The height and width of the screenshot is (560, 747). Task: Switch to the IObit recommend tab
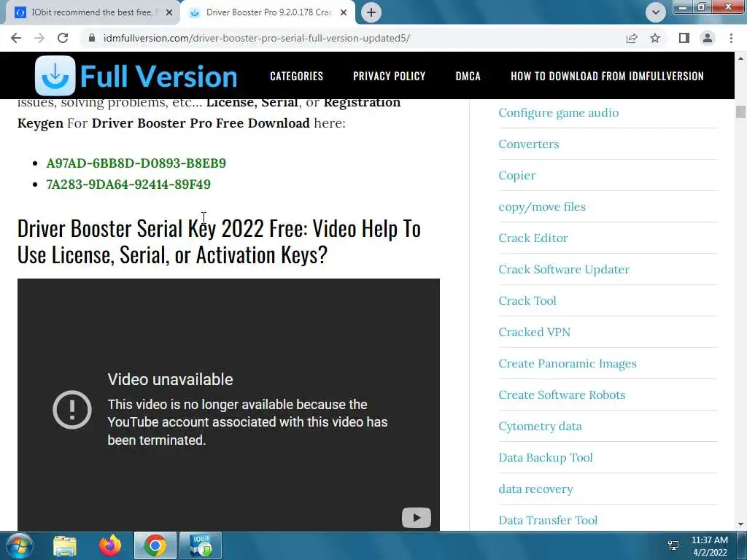[x=91, y=12]
